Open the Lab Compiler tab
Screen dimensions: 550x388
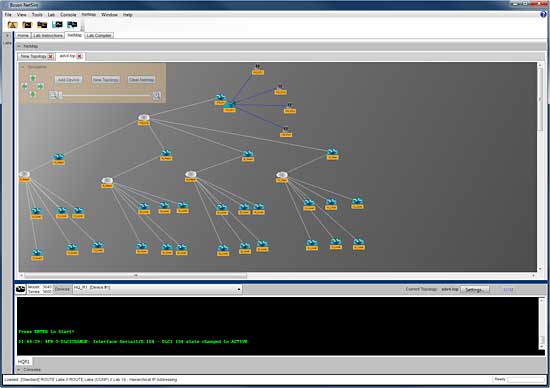click(x=99, y=35)
